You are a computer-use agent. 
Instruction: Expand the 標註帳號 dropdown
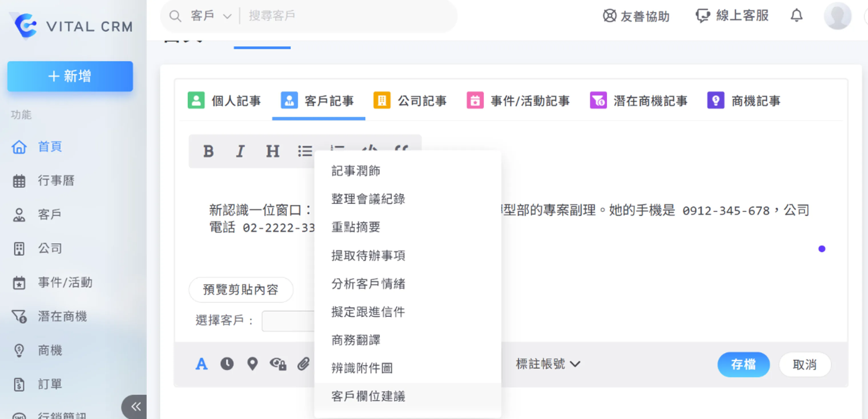coord(548,364)
